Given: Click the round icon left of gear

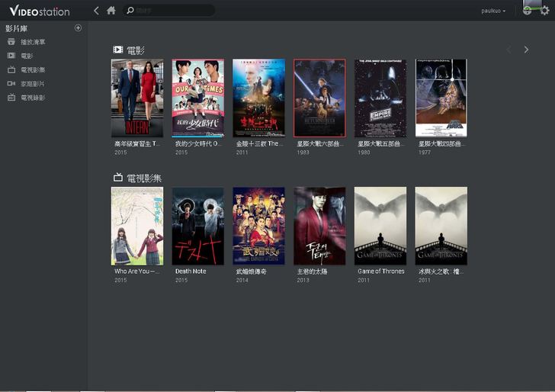Looking at the screenshot, I should pos(527,11).
